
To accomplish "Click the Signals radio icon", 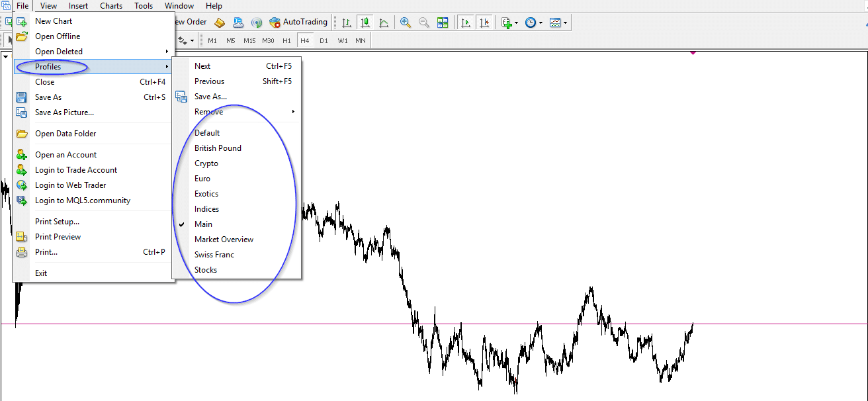I will pos(257,22).
